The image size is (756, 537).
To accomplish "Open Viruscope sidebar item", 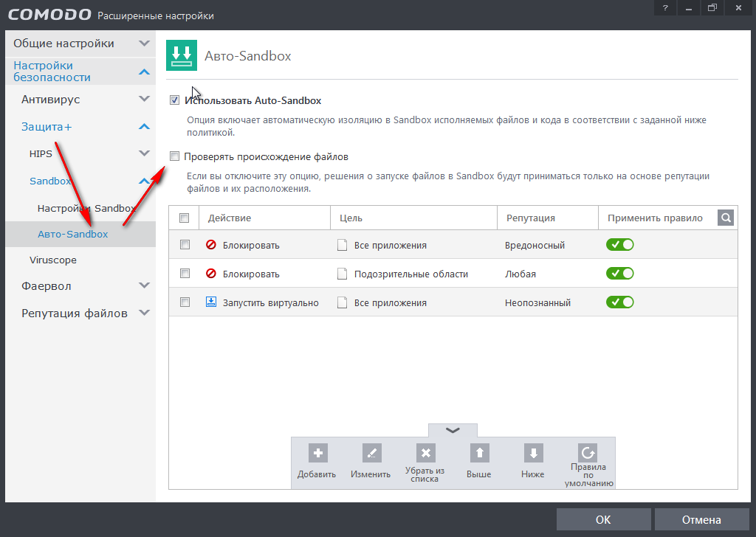I will coord(53,260).
